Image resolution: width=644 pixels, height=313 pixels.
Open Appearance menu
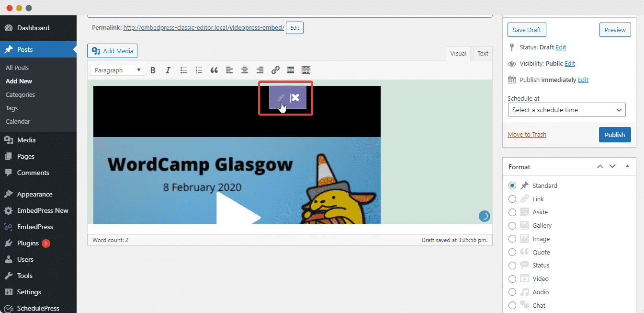[38, 194]
